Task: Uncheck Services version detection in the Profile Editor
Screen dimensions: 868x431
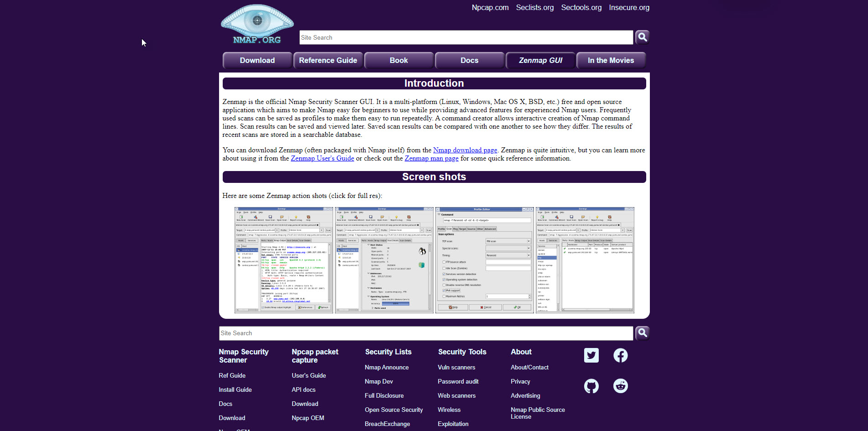Action: [x=444, y=274]
